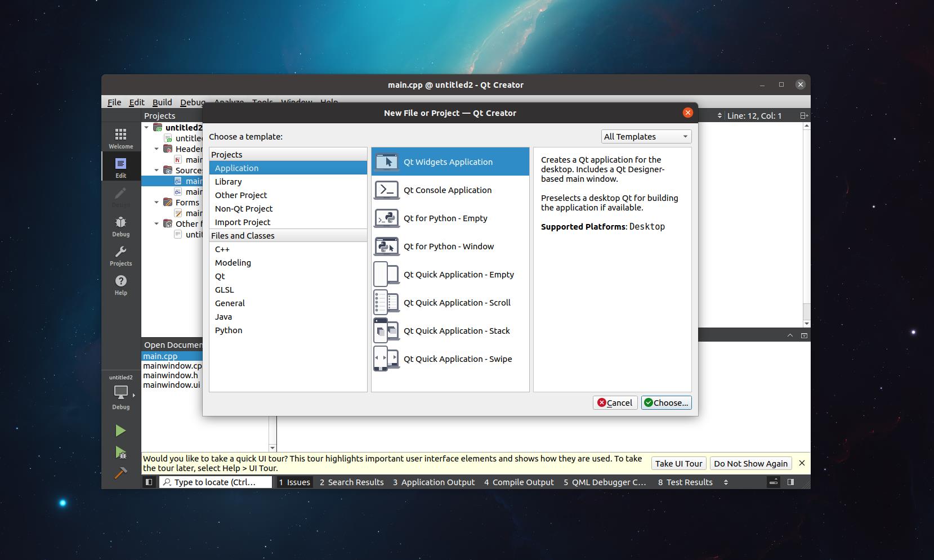Close the New File or Project dialog

pos(687,113)
